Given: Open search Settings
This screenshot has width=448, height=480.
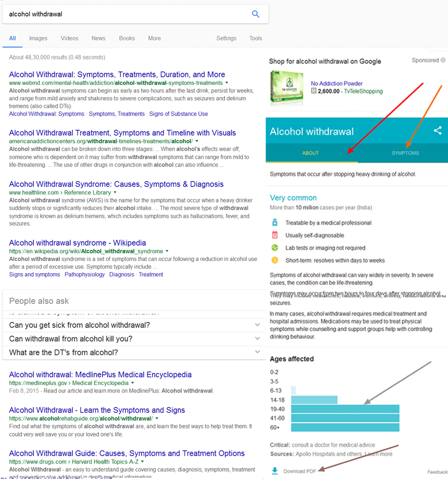Looking at the screenshot, I should coord(226,38).
